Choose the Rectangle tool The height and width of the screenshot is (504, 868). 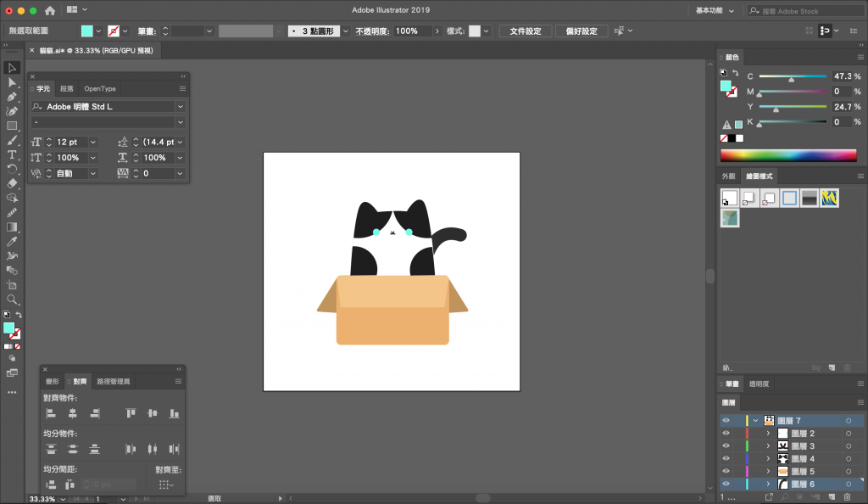tap(12, 126)
